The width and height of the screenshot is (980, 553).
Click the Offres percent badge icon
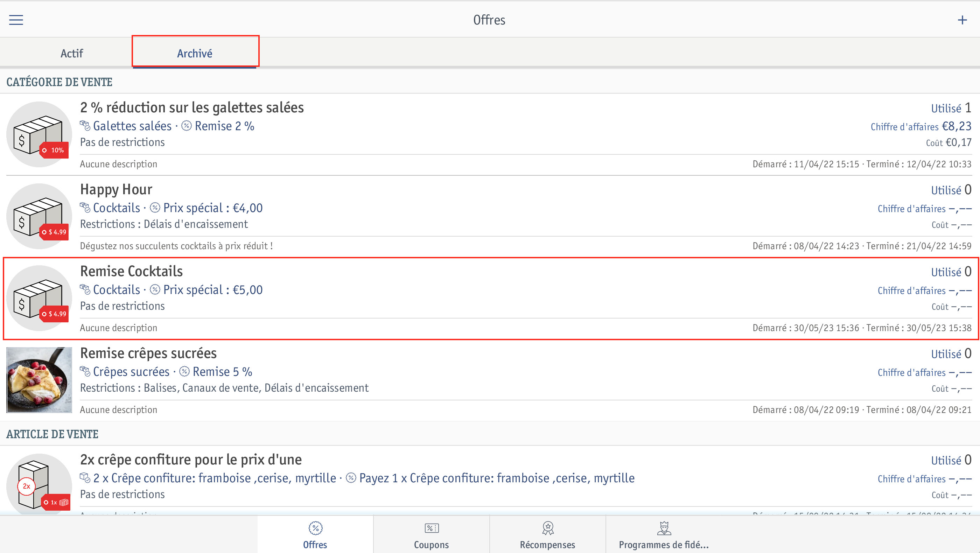(315, 528)
